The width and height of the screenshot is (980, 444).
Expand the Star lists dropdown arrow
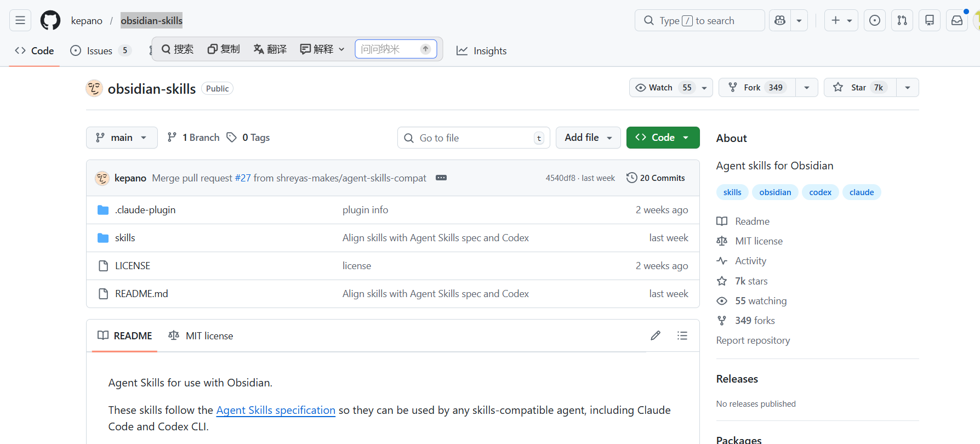[908, 88]
